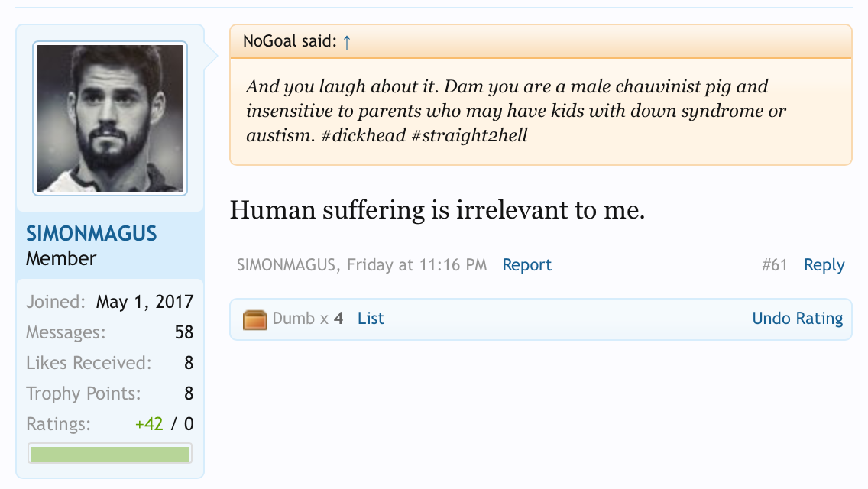This screenshot has height=489, width=868.
Task: Open Likes Received count in sidebar
Action: [189, 363]
